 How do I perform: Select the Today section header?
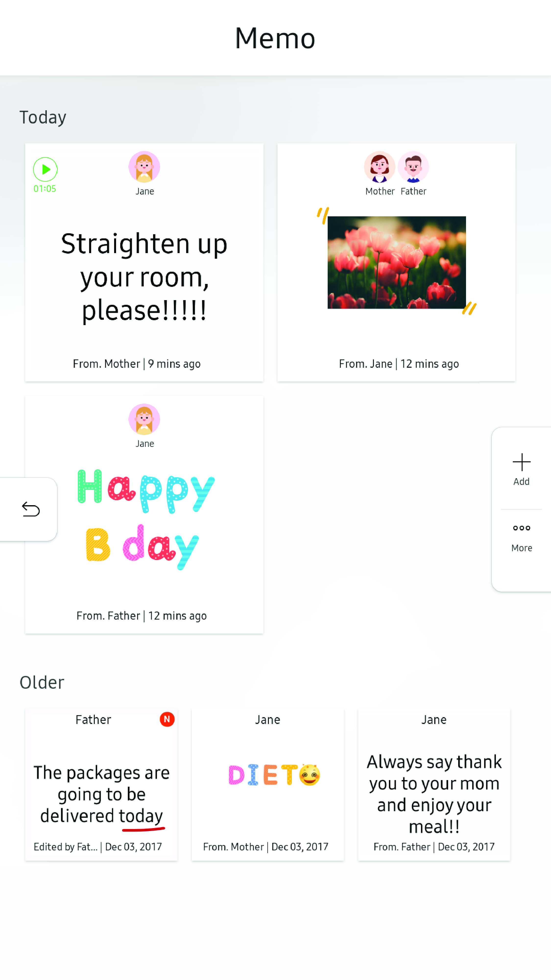(x=43, y=117)
